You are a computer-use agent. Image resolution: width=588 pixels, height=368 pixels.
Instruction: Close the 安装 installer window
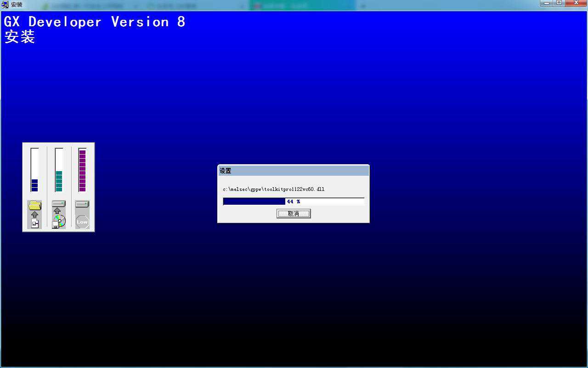(576, 3)
